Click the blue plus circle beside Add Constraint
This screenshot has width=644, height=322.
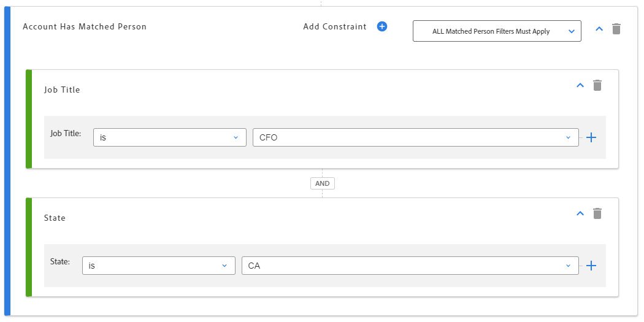382,26
